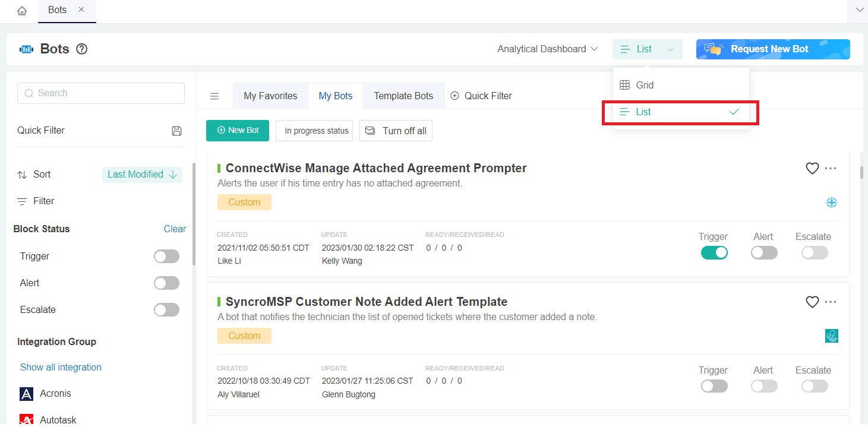This screenshot has height=427, width=868.
Task: Enable the Trigger filter under Block Status
Action: pyautogui.click(x=166, y=257)
